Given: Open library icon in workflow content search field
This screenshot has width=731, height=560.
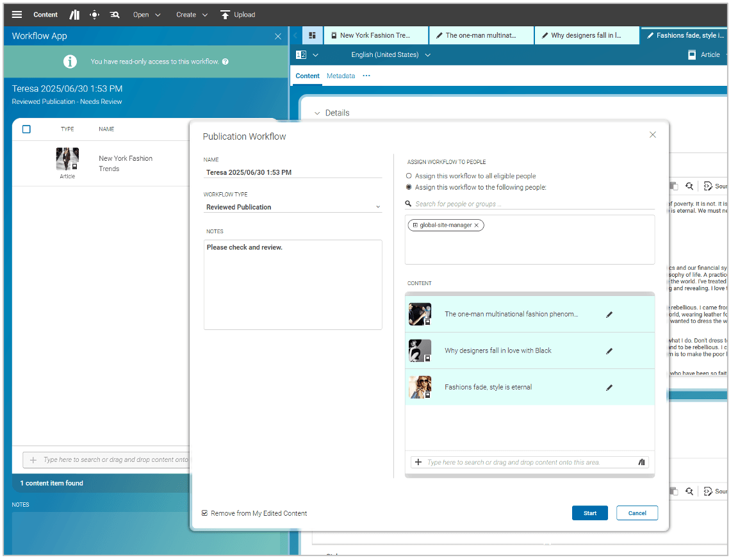Looking at the screenshot, I should pos(641,462).
